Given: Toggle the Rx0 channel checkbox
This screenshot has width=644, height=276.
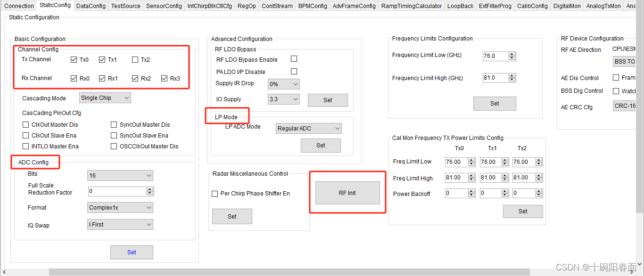Looking at the screenshot, I should click(x=74, y=79).
